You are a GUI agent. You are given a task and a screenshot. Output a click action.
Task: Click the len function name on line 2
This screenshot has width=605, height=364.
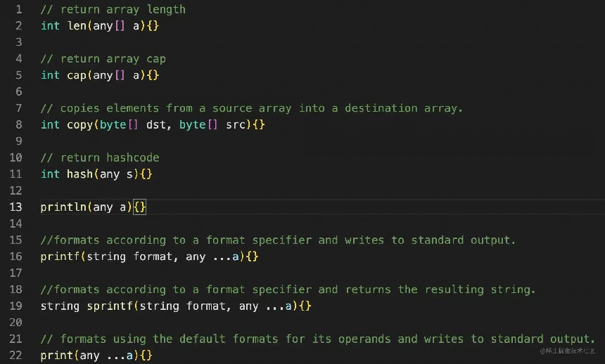pos(77,26)
